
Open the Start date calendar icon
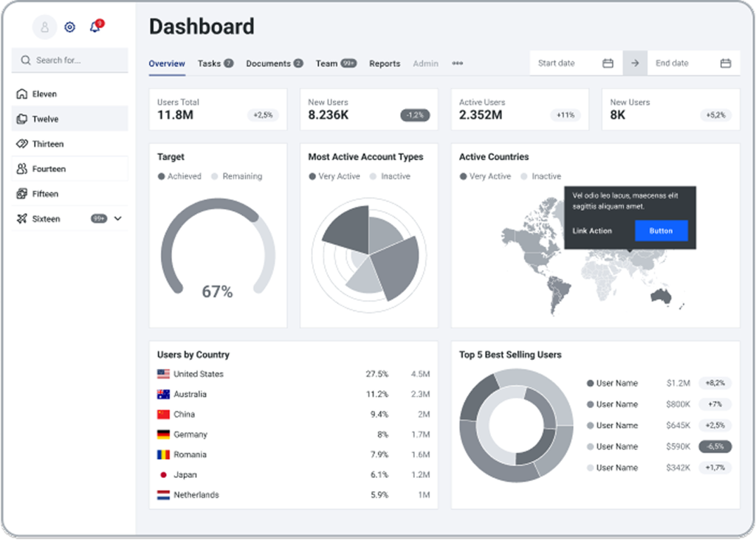point(608,63)
